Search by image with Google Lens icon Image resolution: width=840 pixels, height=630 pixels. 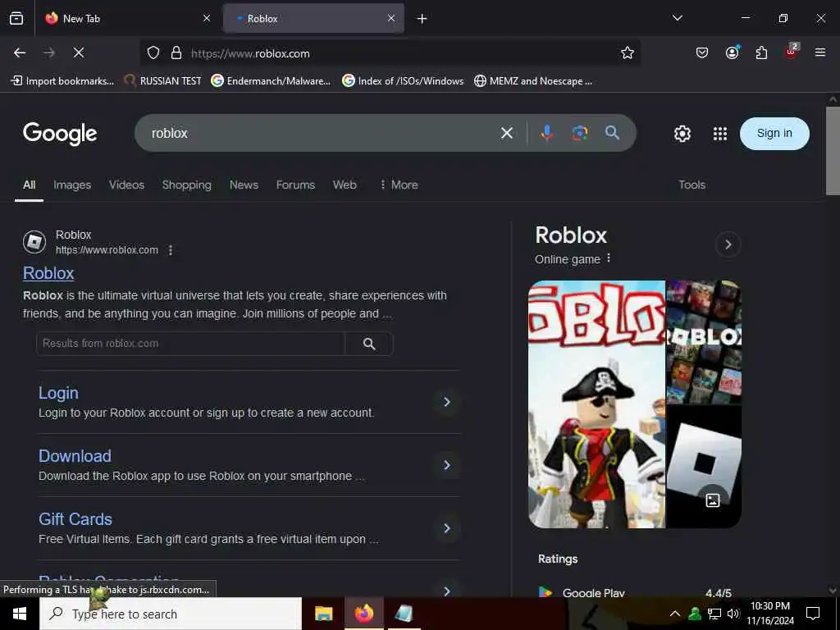tap(580, 133)
